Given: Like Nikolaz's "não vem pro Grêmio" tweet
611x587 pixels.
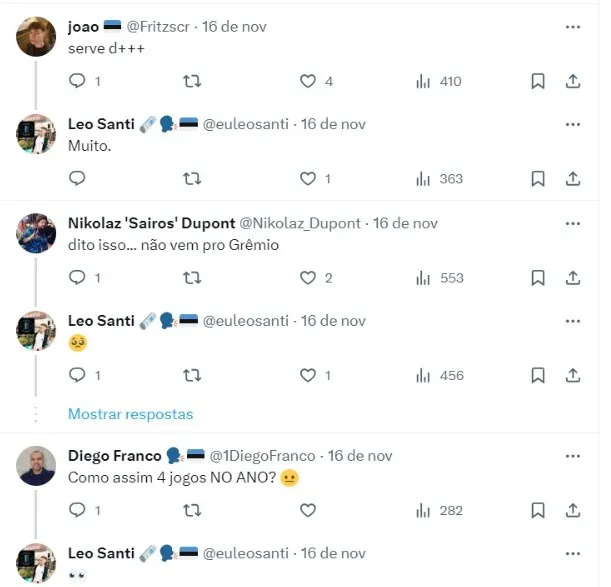Looking at the screenshot, I should (x=308, y=278).
